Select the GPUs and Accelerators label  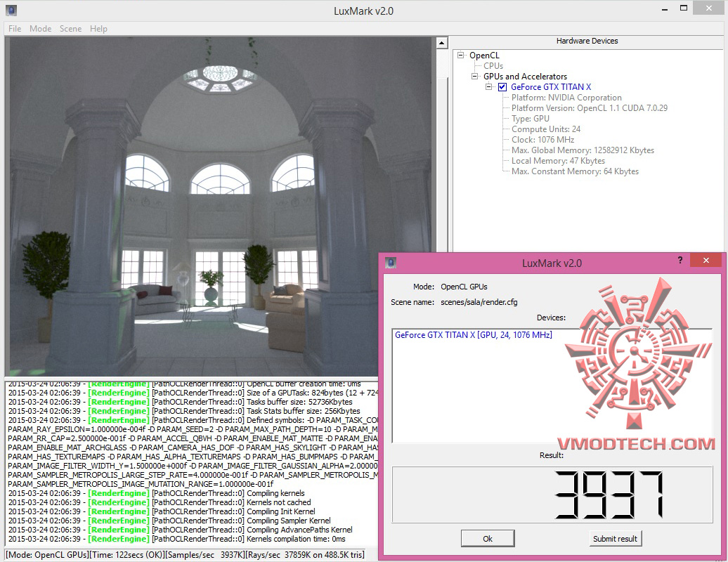point(525,77)
